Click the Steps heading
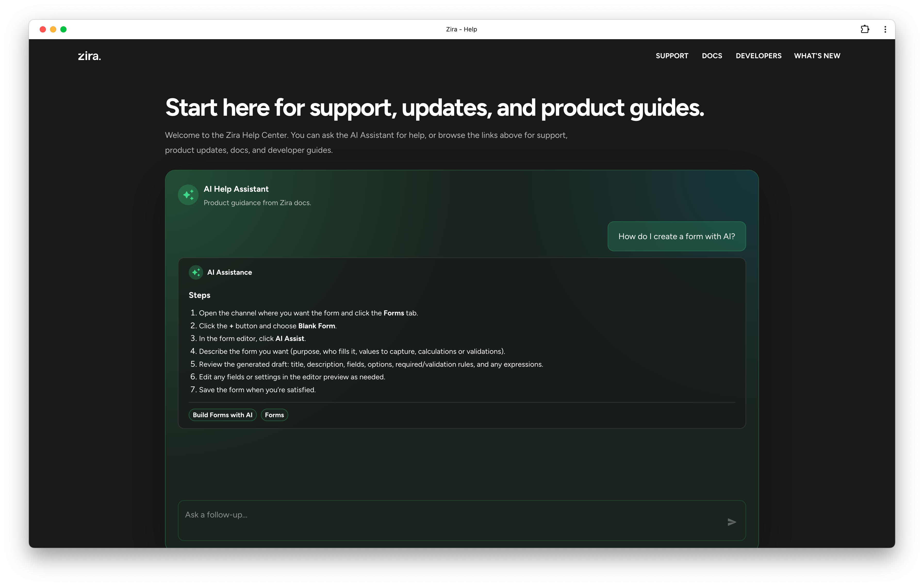 [x=200, y=295]
